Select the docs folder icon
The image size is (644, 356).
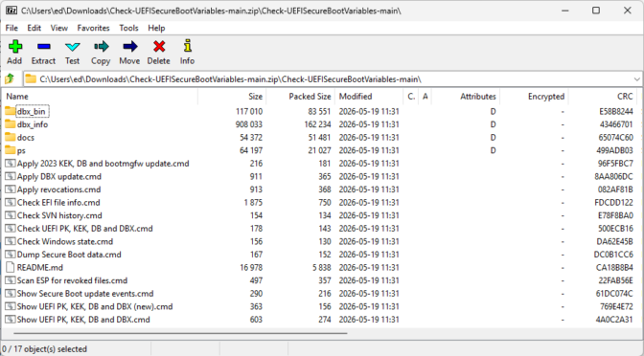(10, 138)
